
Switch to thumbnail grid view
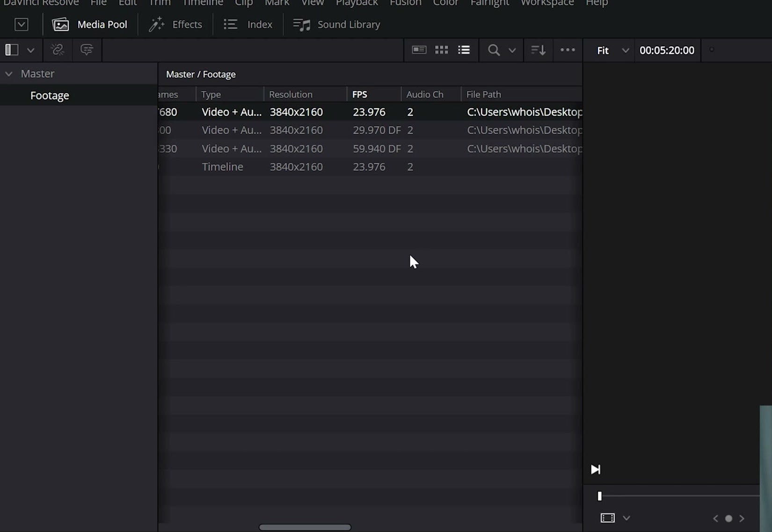(x=441, y=50)
